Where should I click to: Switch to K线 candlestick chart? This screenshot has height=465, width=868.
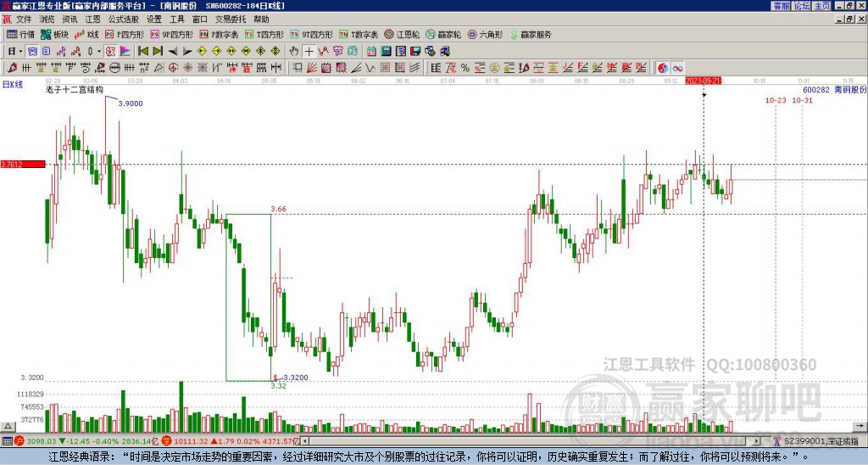[86, 34]
